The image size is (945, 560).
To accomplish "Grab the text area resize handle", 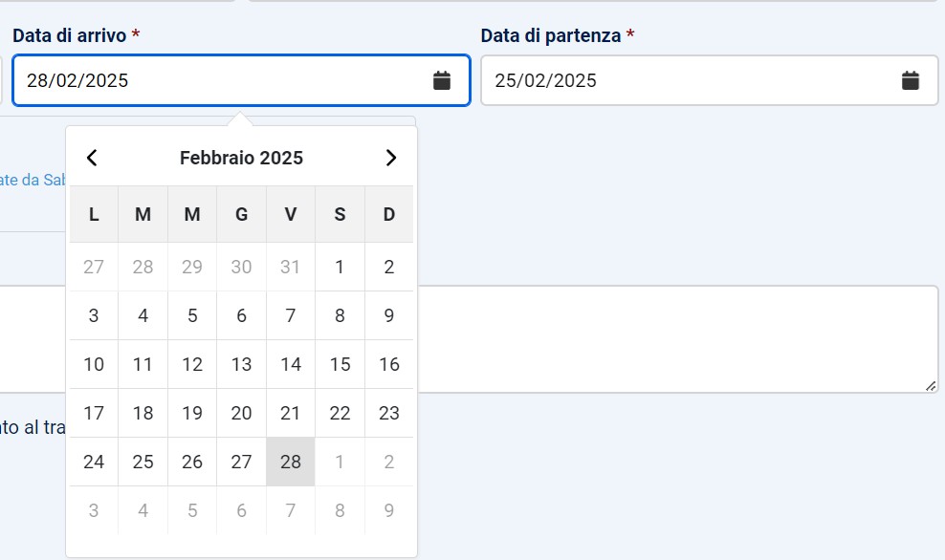I will tap(931, 385).
